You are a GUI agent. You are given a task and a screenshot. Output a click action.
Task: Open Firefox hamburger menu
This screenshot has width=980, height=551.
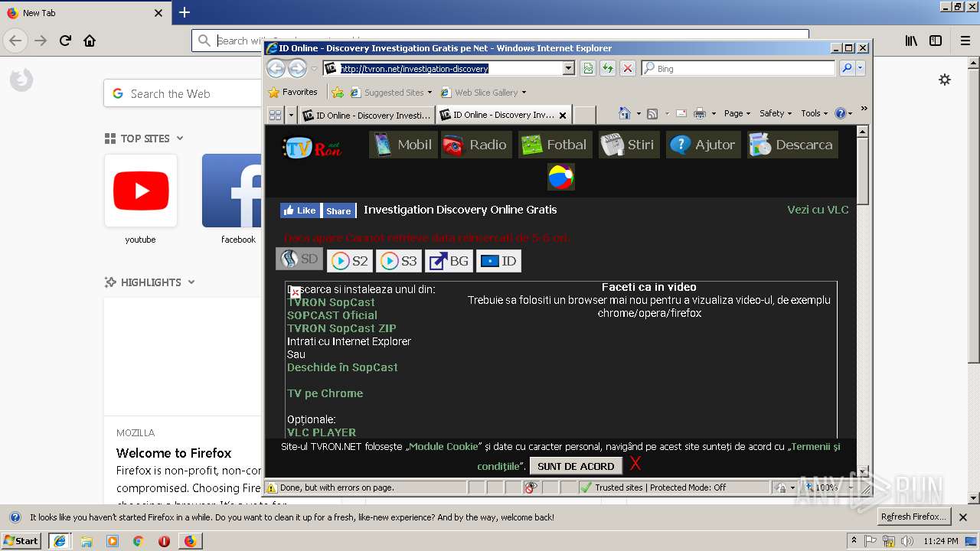point(965,41)
